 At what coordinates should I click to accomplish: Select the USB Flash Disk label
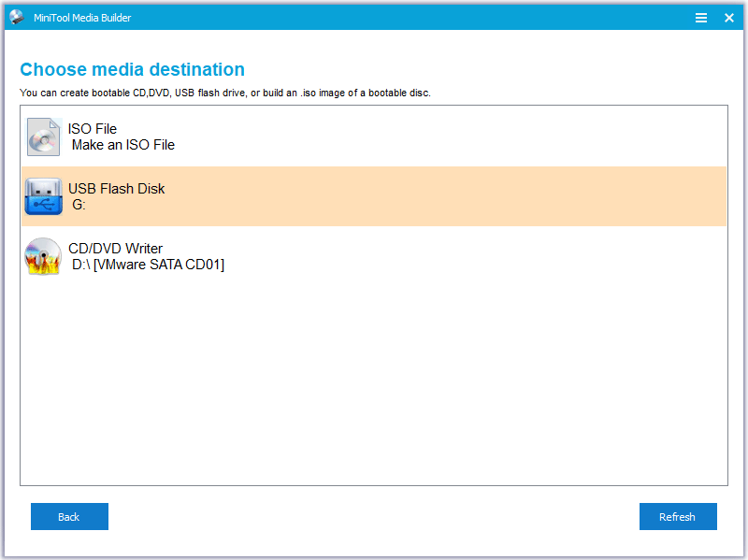pos(116,189)
